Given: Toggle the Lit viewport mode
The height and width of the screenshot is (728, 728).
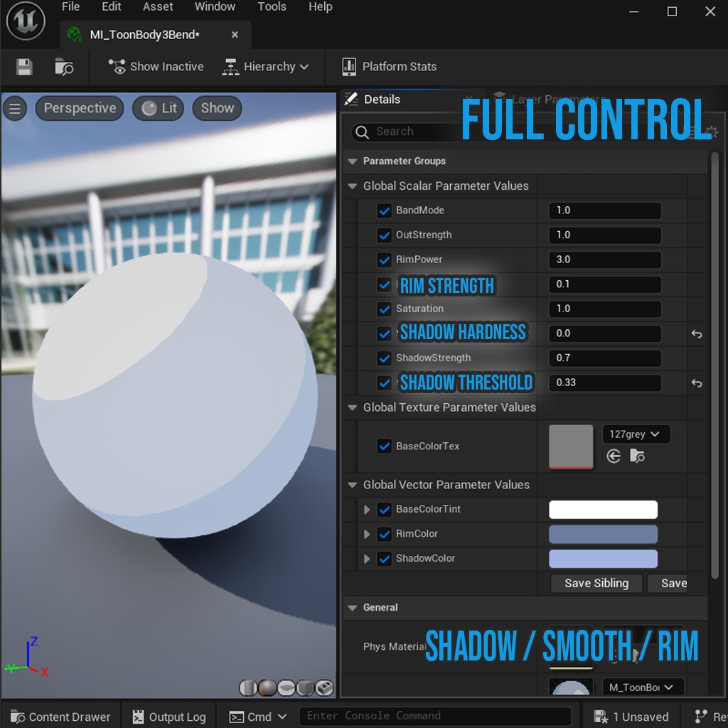Looking at the screenshot, I should coord(158,108).
